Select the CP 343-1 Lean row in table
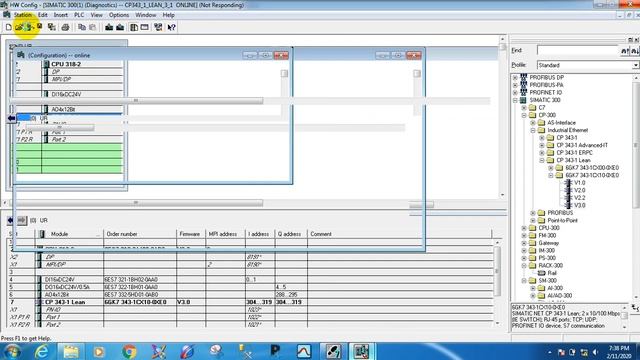Screen dimensions: 640x360 251,302
